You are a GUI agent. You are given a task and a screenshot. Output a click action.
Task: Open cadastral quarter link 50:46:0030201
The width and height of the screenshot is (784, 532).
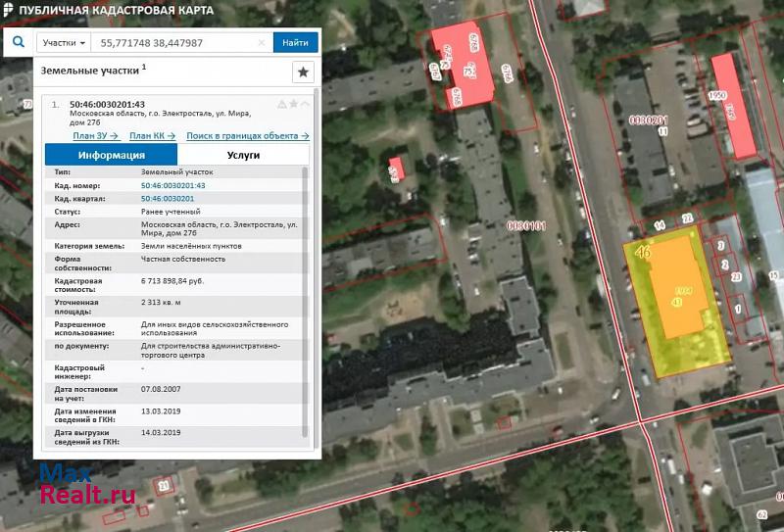168,198
